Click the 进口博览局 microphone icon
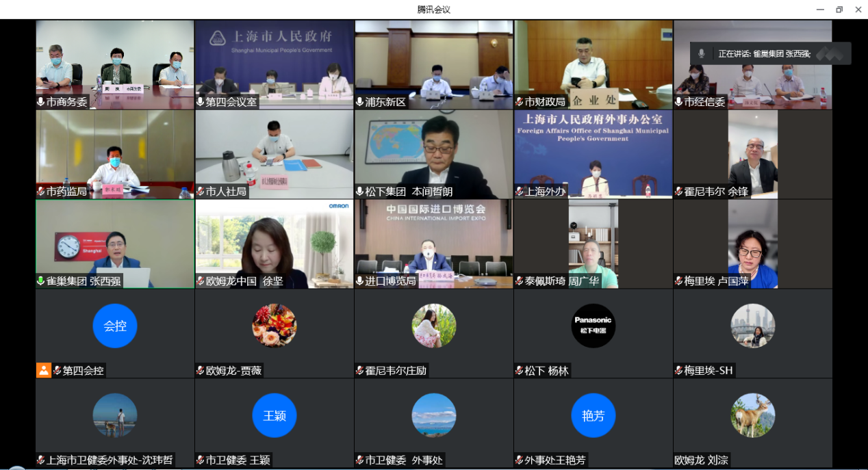868x470 pixels. click(x=360, y=281)
